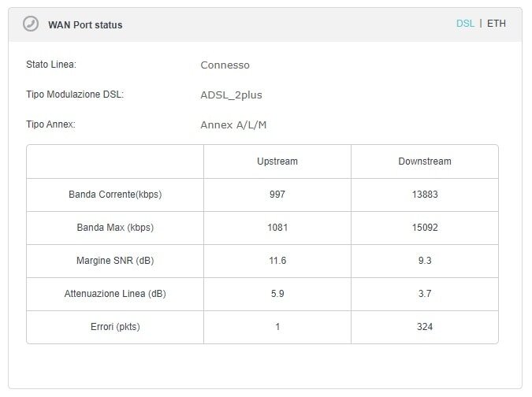Select the WAN Port status title
The width and height of the screenshot is (532, 397).
click(85, 24)
